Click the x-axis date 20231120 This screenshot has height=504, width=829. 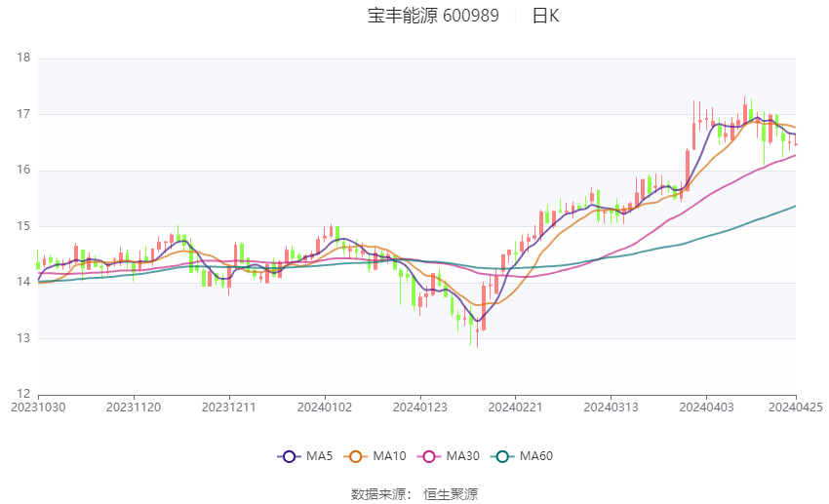pyautogui.click(x=134, y=407)
